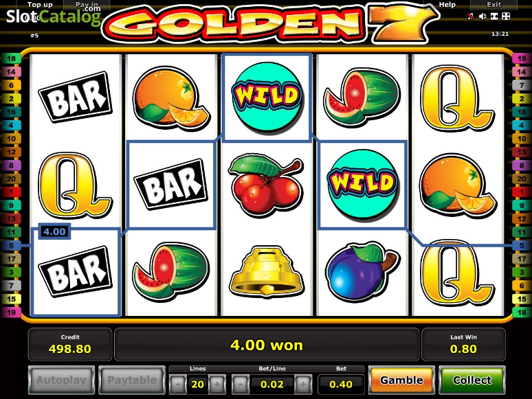Increase Bet/Line with the plus button
Screen dimensions: 532x399
tap(303, 384)
